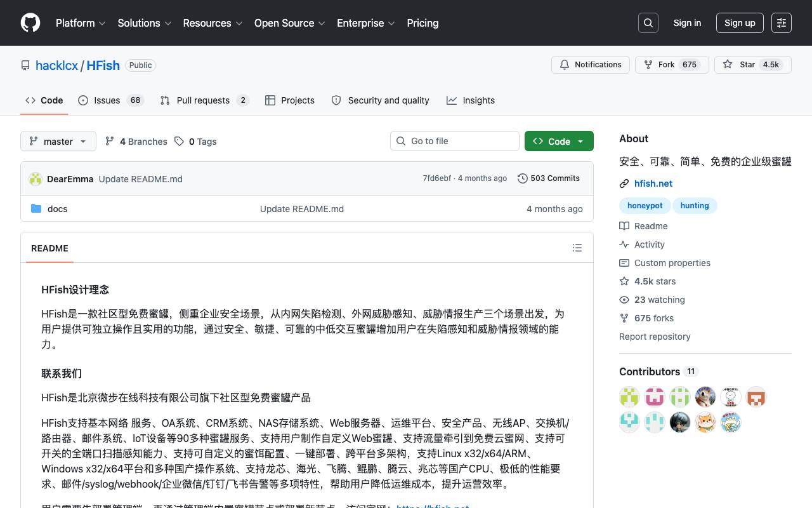Open the Security and quality tab
Image resolution: width=812 pixels, height=508 pixels.
coord(381,100)
